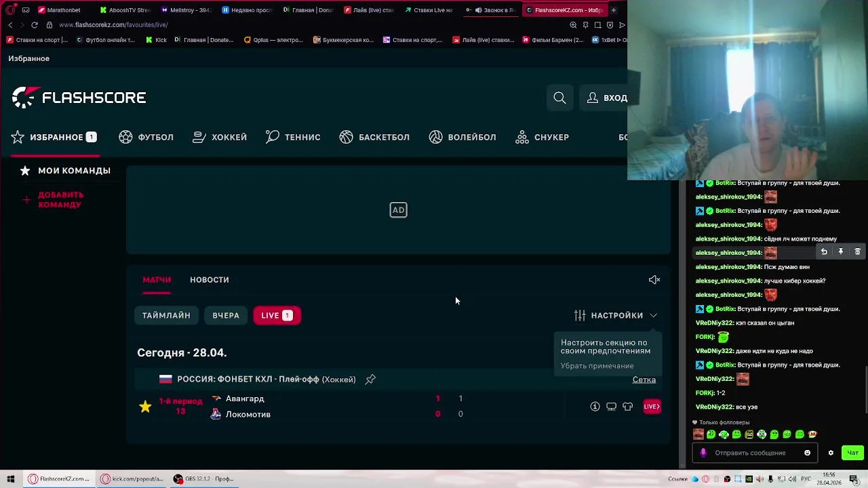868x488 pixels.
Task: Click the reply arrow icon on the chat message
Action: [824, 252]
